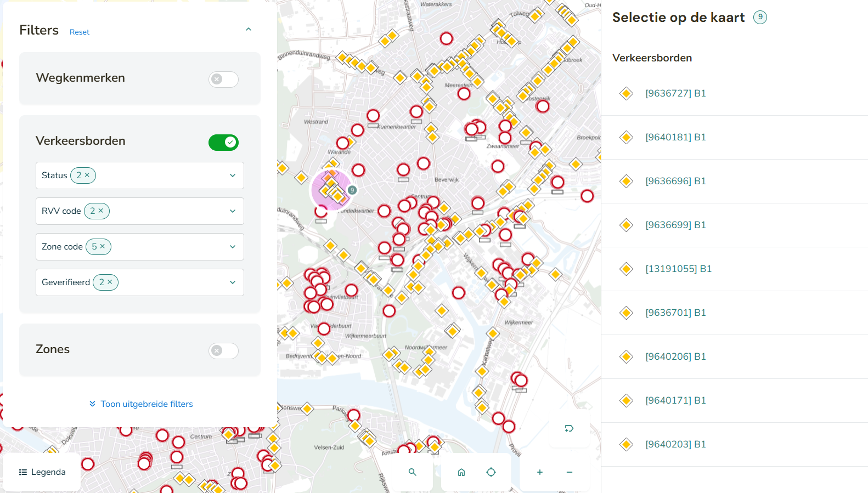Show Toon uitgebreide filters

coord(141,404)
